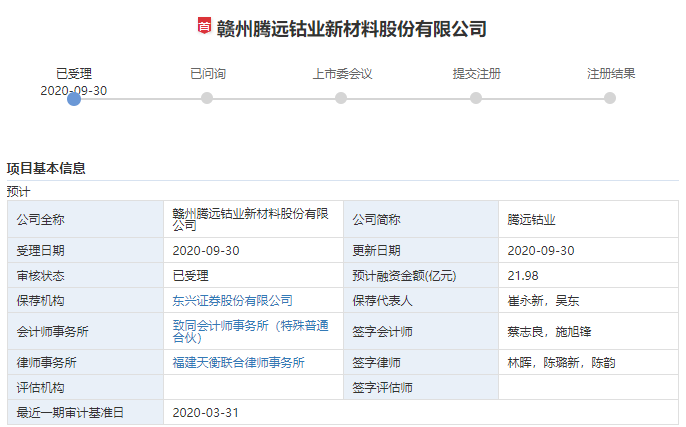Viewport: 686px width, 427px height.
Task: Click the 已受理 stage label
Action: tap(74, 74)
